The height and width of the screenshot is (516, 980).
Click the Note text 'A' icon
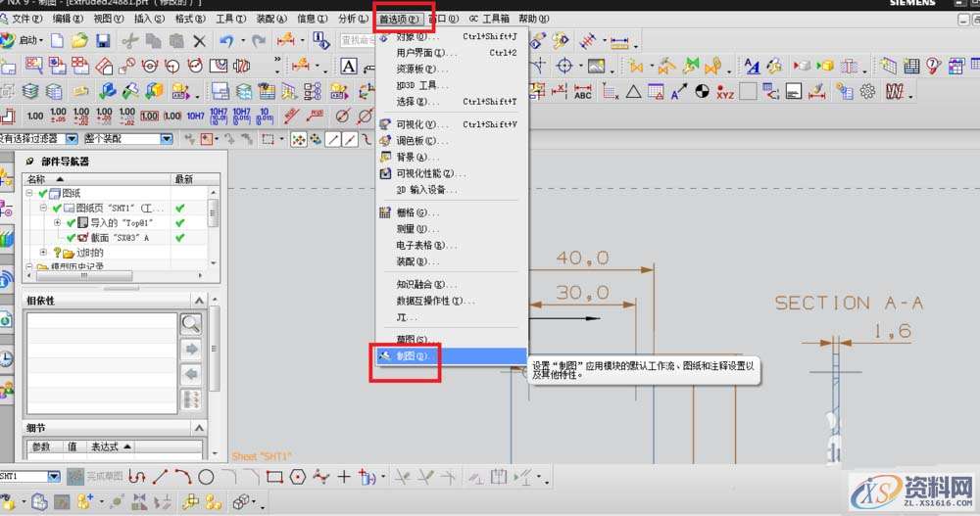[348, 66]
